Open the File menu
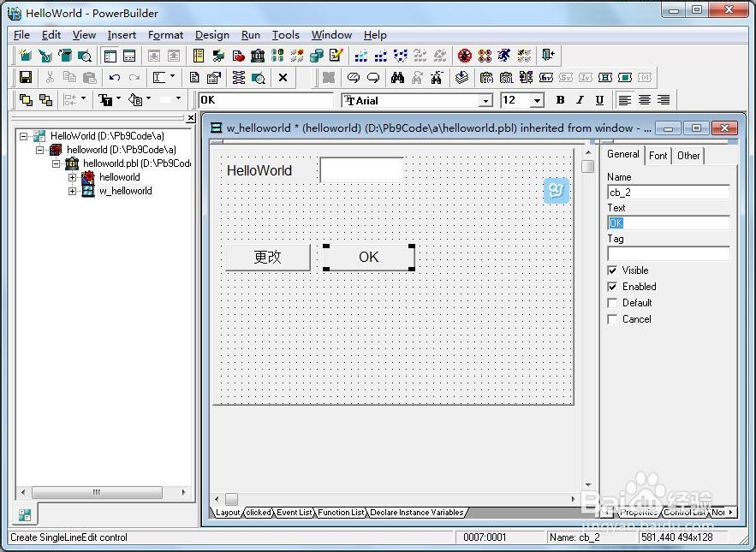The image size is (756, 552). click(x=21, y=35)
